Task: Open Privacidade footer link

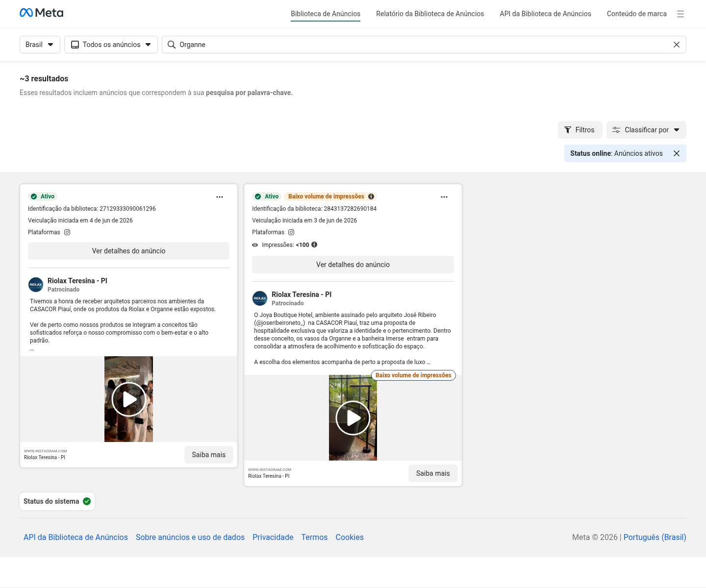Action: [273, 537]
